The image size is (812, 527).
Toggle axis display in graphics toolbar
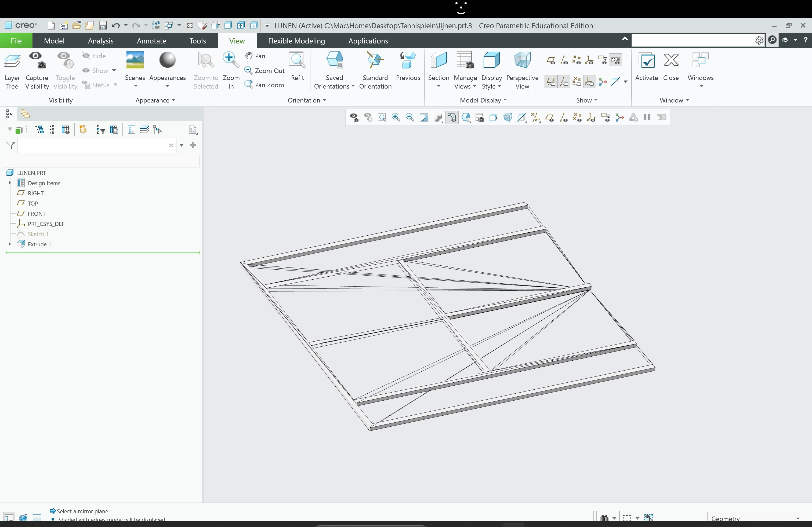(x=564, y=118)
